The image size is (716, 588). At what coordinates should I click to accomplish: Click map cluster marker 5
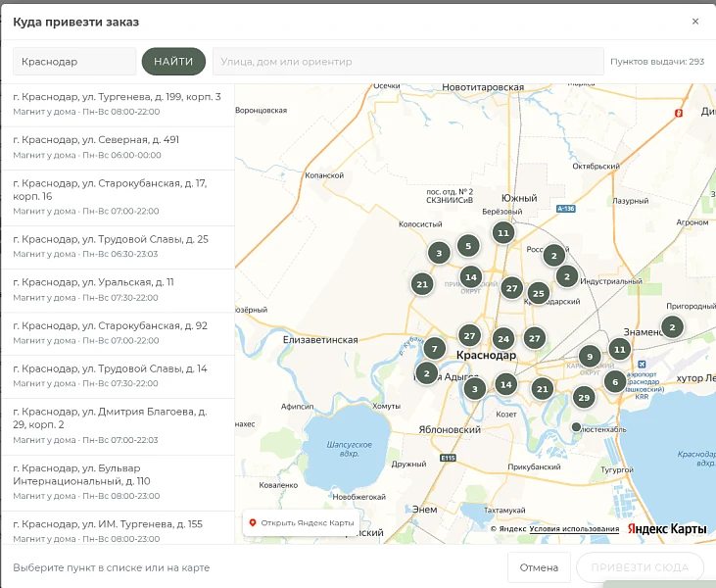click(468, 246)
